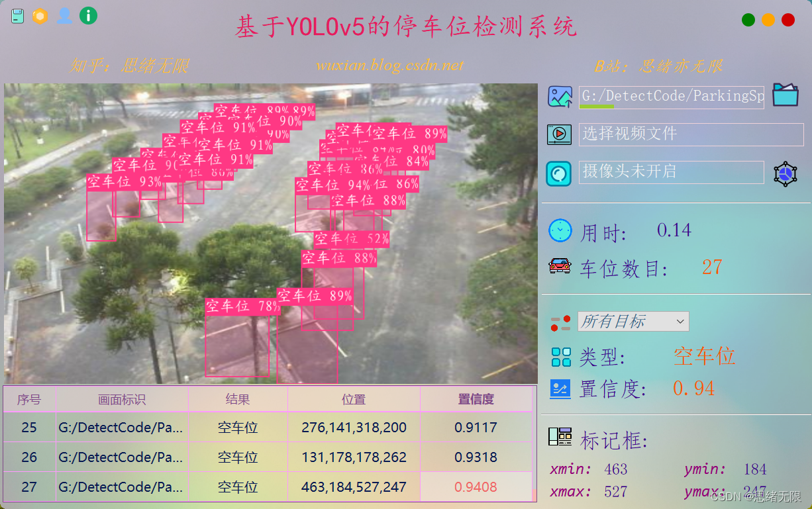Click confidence cell 0.9318
812x509 pixels.
click(x=476, y=457)
